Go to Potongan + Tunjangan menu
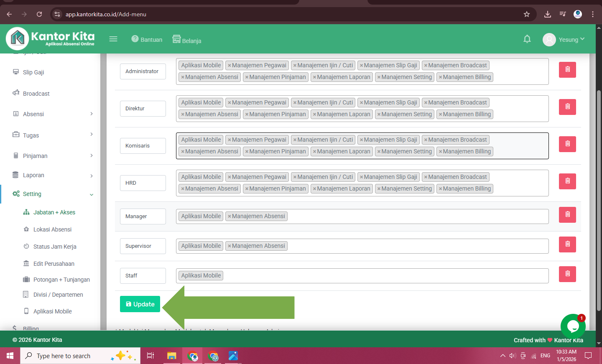 pos(61,280)
